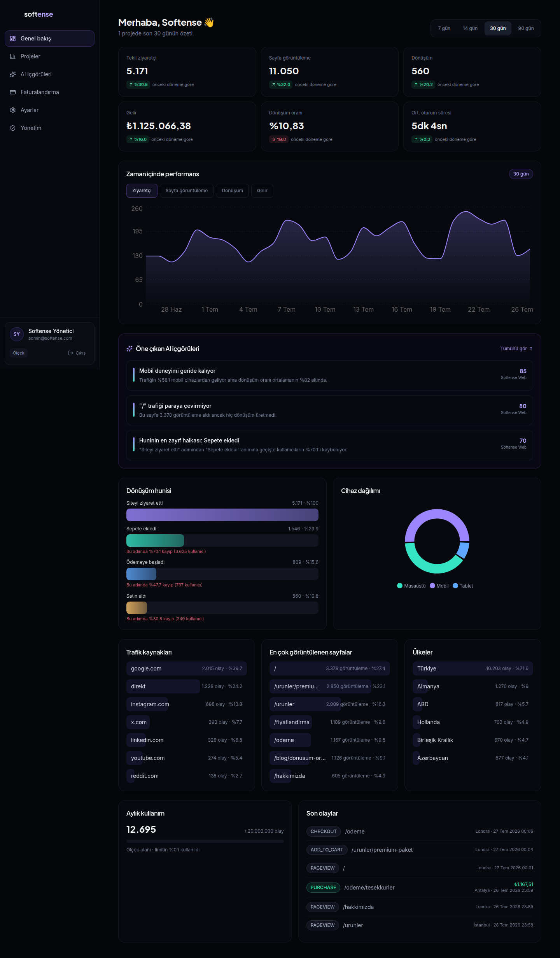Click the ADD_TO_CART event badge
This screenshot has height=958, width=560.
[327, 850]
